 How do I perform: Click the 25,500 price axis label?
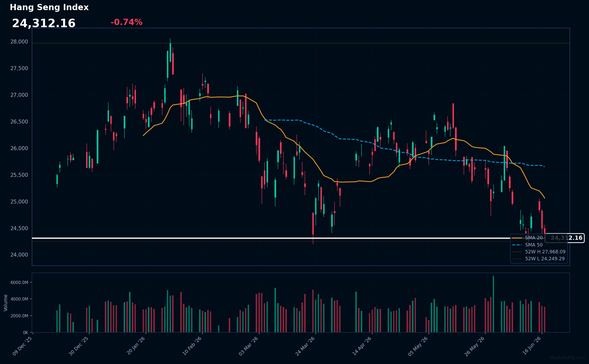(19, 175)
